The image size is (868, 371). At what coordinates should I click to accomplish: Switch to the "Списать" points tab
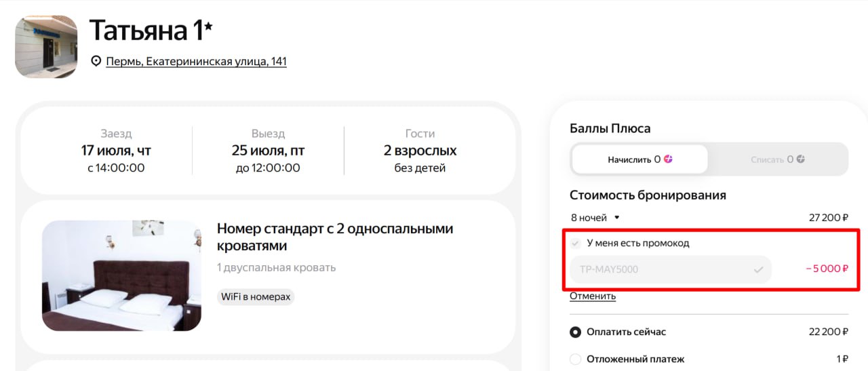[x=777, y=159]
